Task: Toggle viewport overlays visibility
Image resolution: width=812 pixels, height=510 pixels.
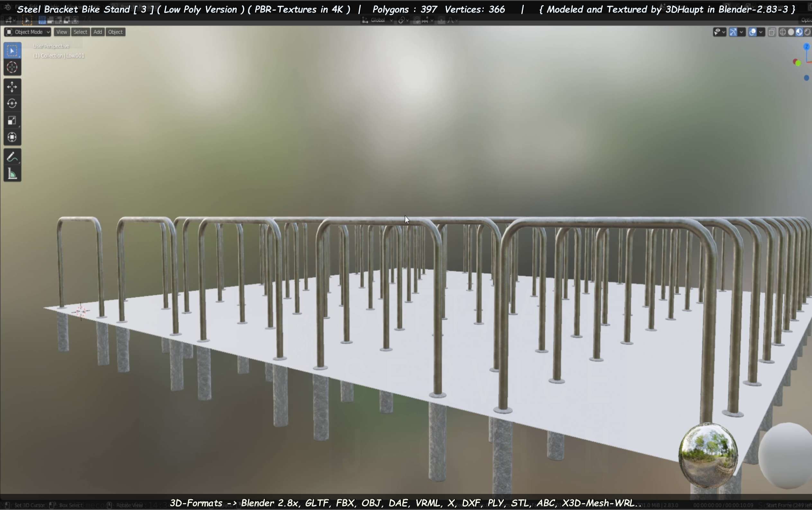Action: (753, 32)
